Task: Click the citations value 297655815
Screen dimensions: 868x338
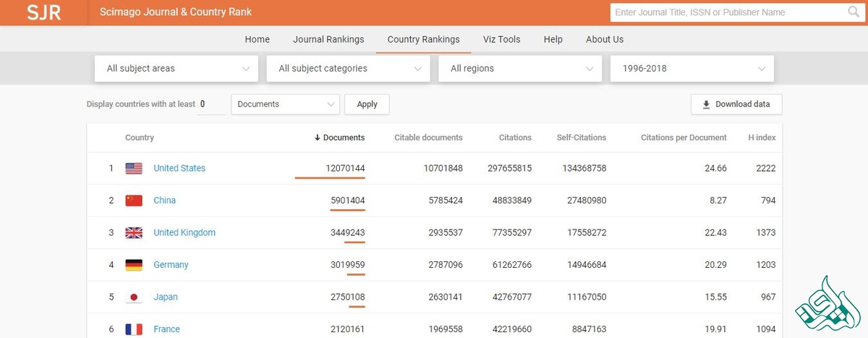Action: point(509,168)
